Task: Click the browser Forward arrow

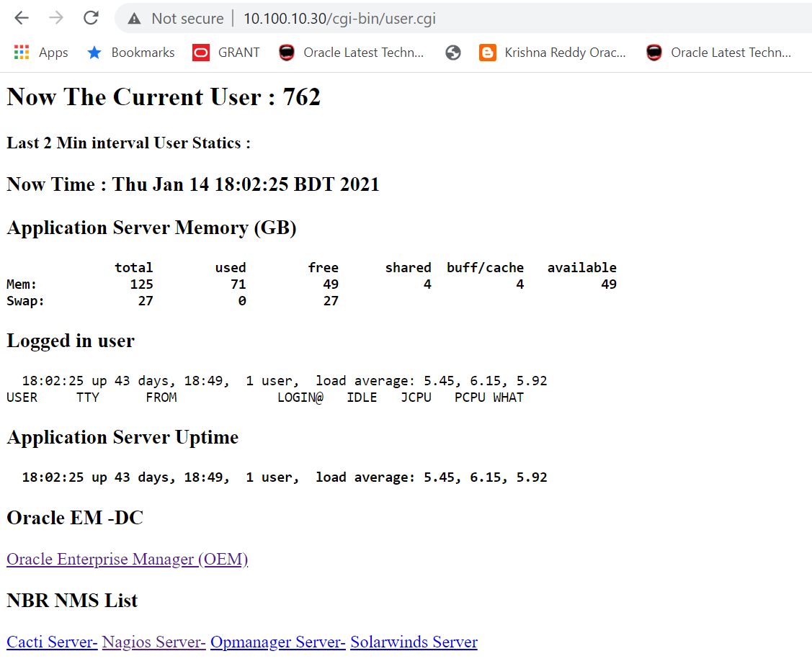Action: [56, 18]
